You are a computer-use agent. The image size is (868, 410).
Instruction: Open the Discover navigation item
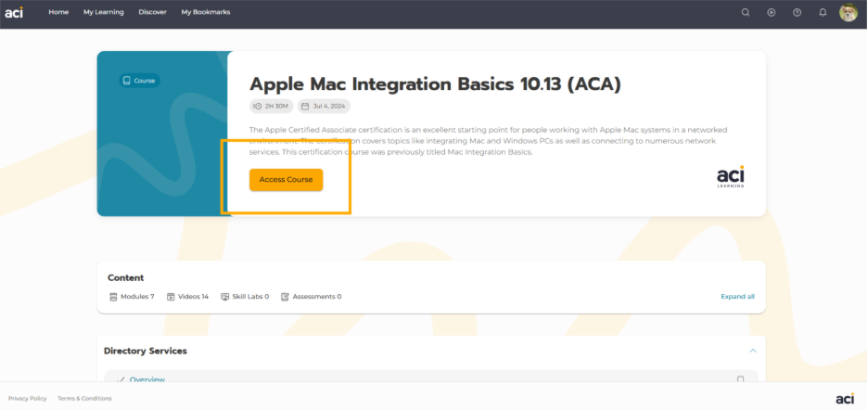[152, 12]
